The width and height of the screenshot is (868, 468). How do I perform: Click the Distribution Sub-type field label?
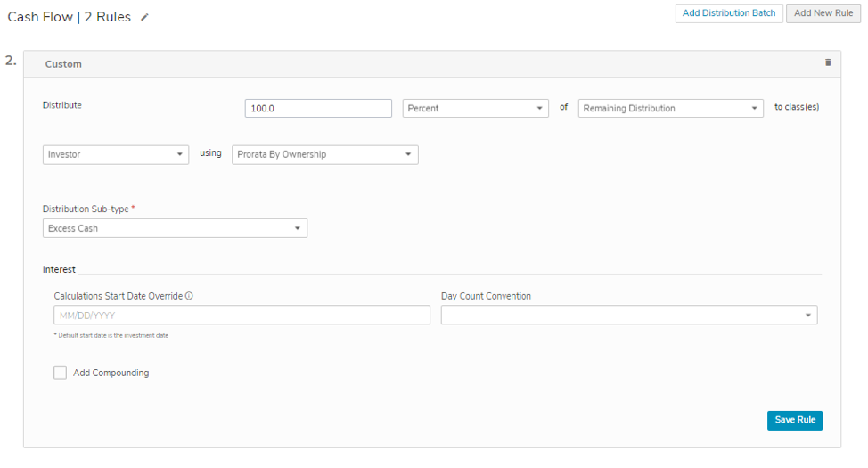(86, 209)
